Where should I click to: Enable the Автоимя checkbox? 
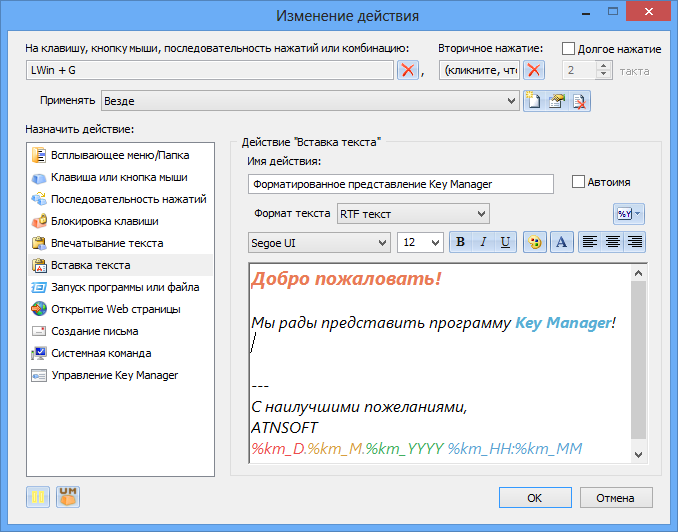point(578,182)
